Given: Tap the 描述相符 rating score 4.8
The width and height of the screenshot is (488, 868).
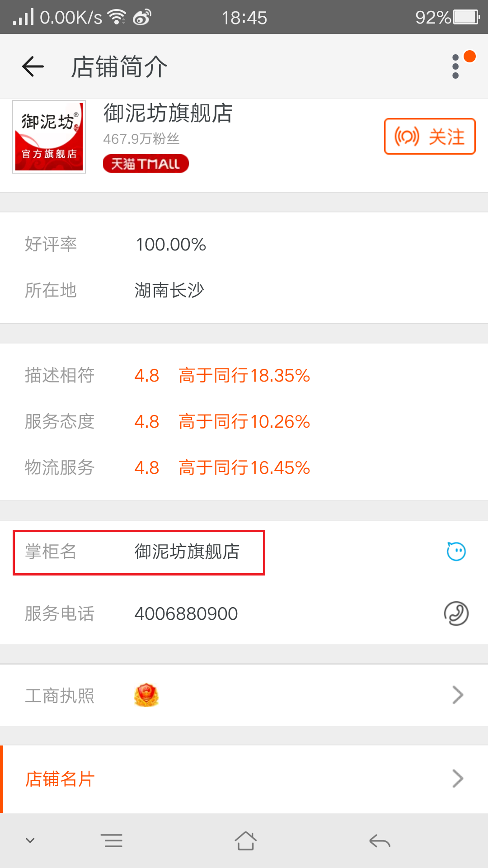Looking at the screenshot, I should (x=147, y=376).
